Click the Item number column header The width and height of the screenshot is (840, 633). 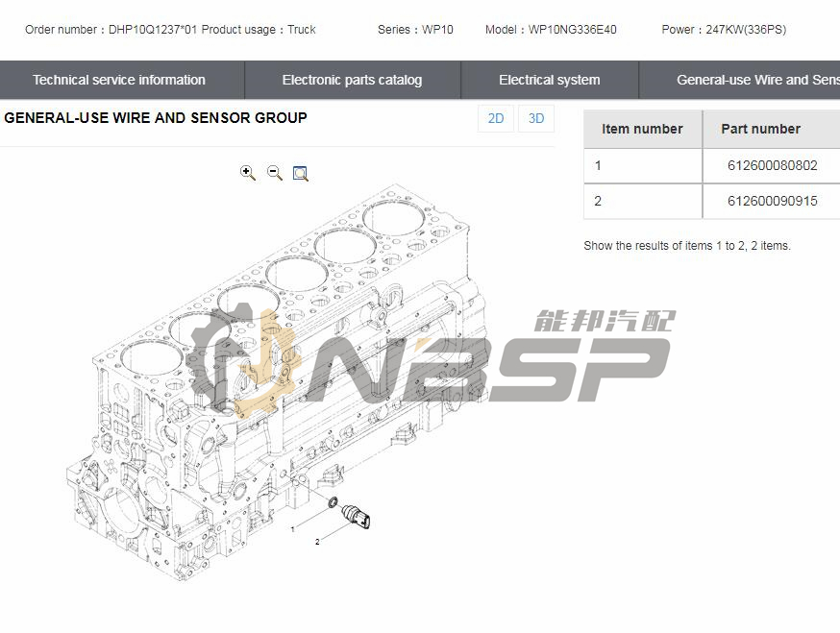(x=642, y=129)
